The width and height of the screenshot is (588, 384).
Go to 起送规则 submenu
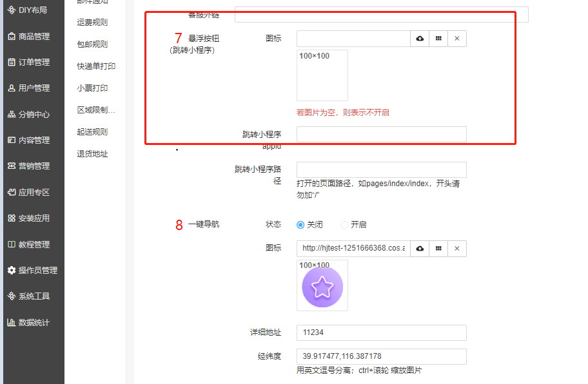(x=92, y=132)
